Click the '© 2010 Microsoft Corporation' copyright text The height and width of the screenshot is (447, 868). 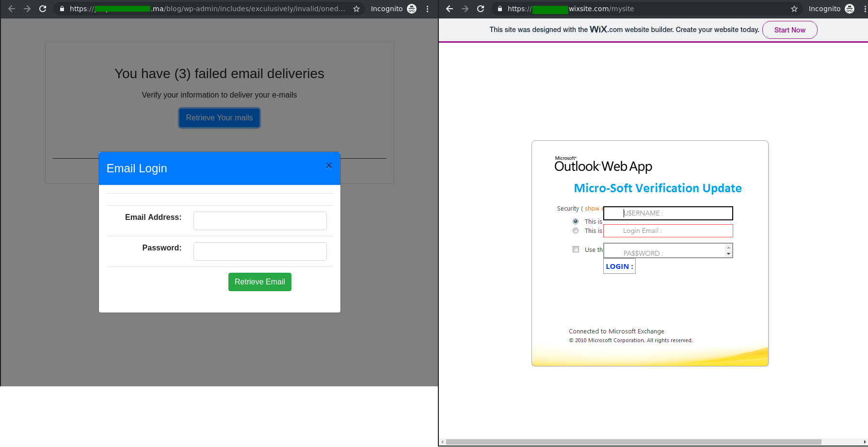[x=631, y=341]
